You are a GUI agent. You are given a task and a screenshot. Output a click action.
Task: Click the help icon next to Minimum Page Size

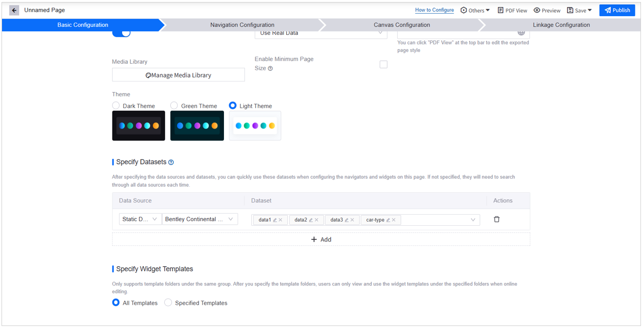pos(270,68)
